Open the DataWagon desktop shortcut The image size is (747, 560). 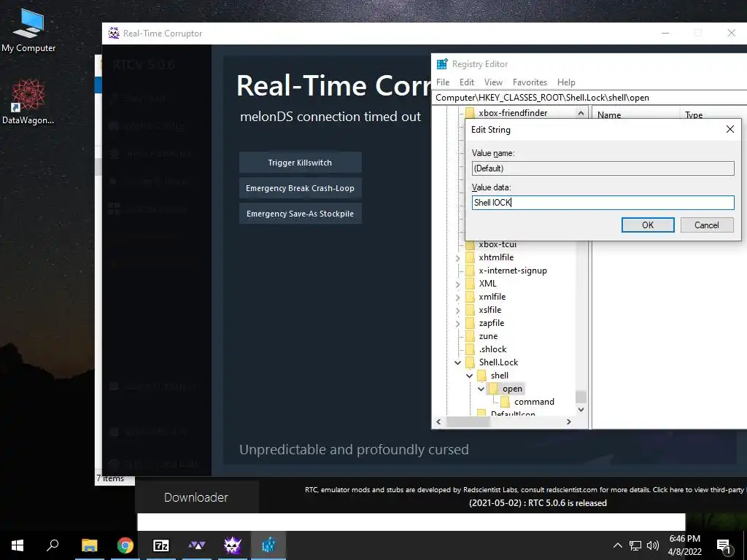(28, 101)
